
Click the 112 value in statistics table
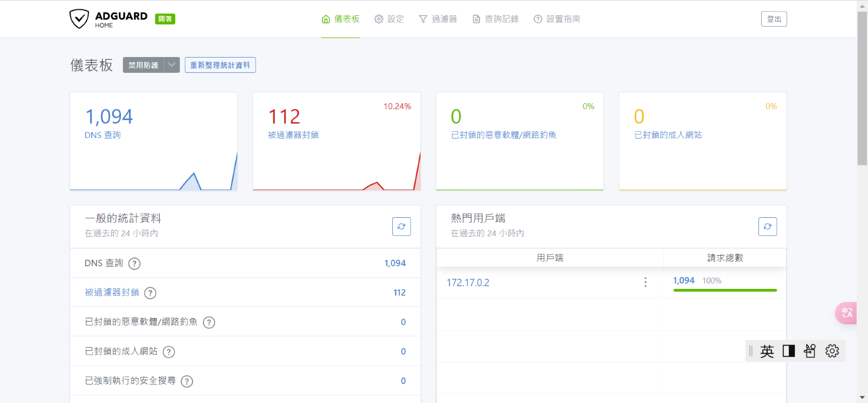[x=399, y=292]
